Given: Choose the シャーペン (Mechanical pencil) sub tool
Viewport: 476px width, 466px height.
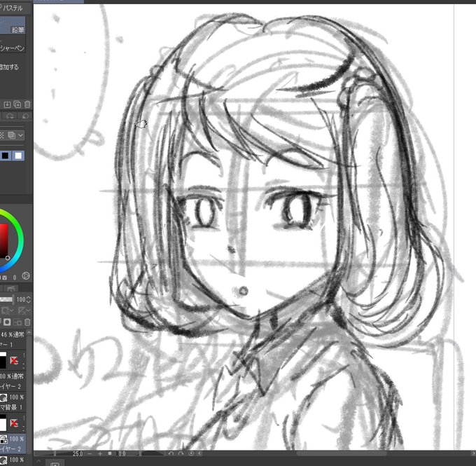Looking at the screenshot, I should (12, 45).
